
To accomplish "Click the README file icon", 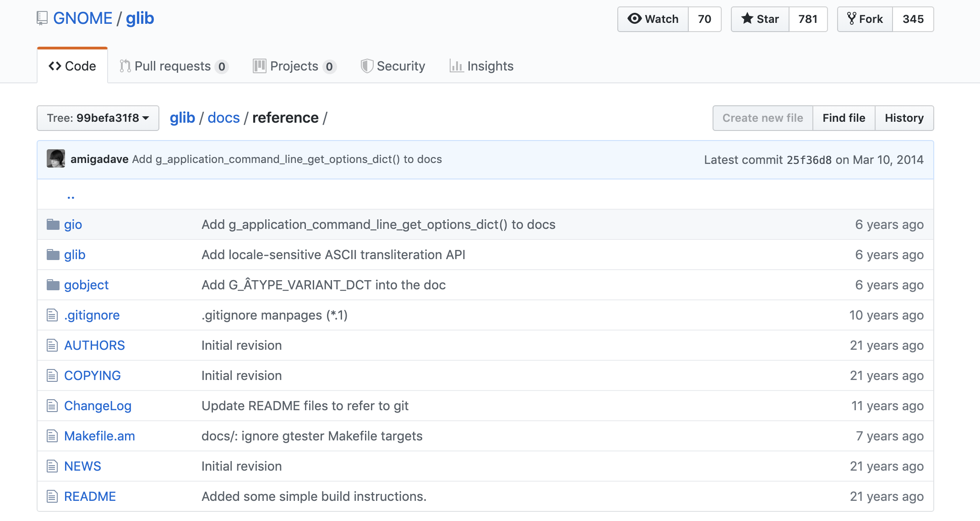I will click(52, 496).
